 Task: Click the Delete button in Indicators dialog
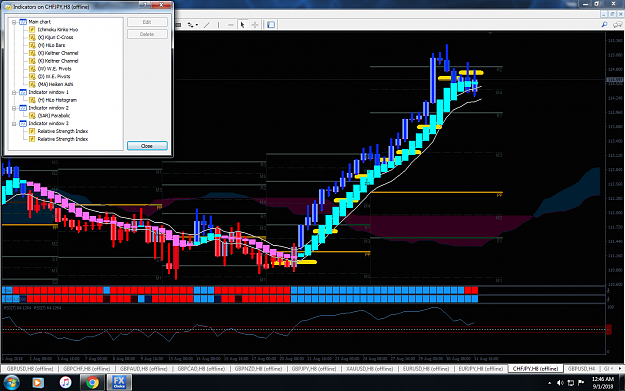147,34
